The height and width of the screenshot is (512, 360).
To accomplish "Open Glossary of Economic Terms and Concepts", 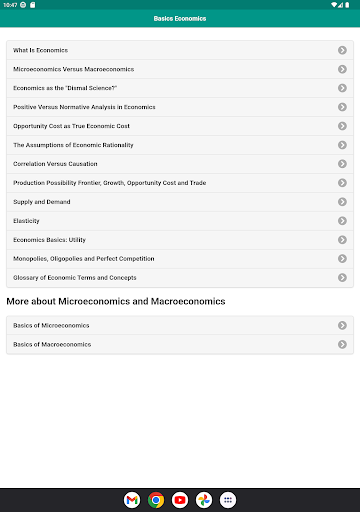I will pyautogui.click(x=180, y=278).
